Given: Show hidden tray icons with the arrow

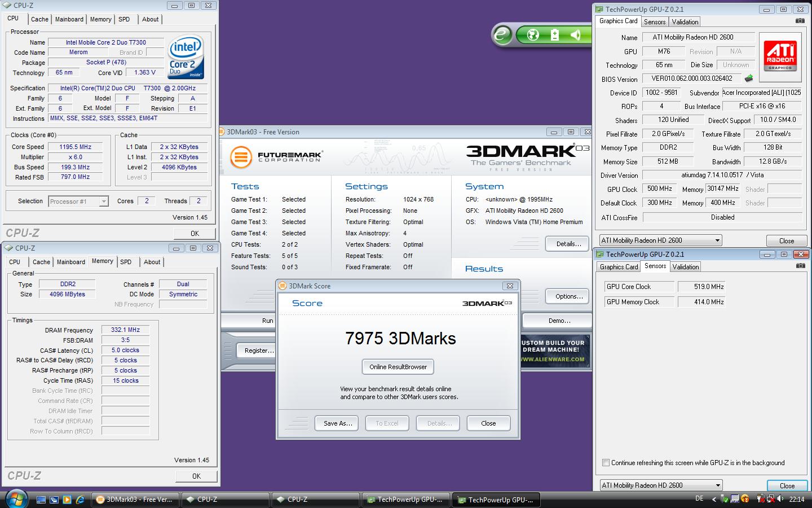Looking at the screenshot, I should tap(714, 499).
